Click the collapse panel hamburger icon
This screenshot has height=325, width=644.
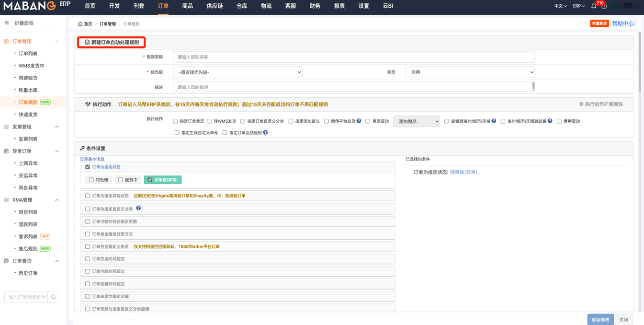click(x=7, y=23)
